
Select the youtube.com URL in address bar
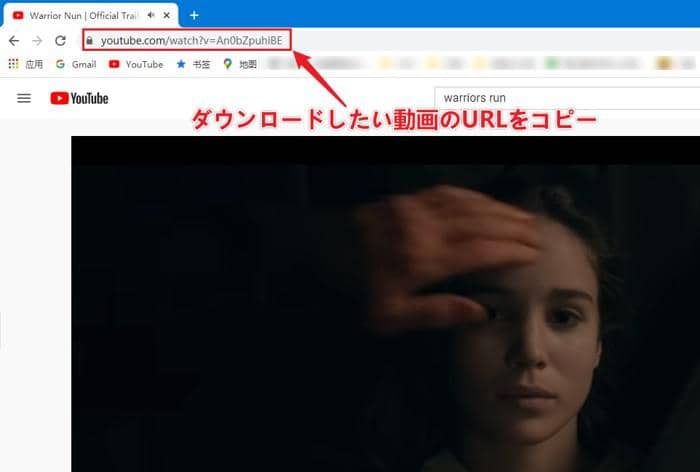click(192, 41)
